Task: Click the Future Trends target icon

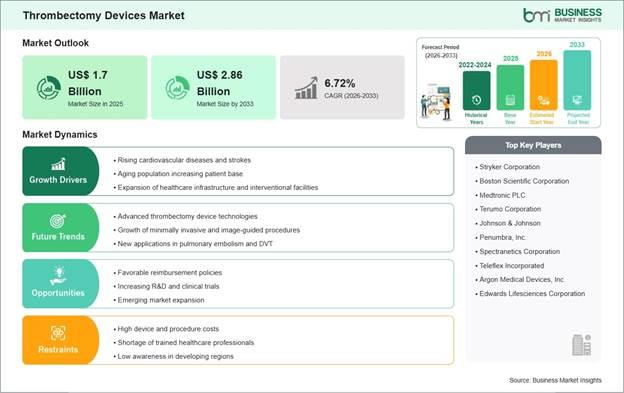Action: (x=58, y=221)
